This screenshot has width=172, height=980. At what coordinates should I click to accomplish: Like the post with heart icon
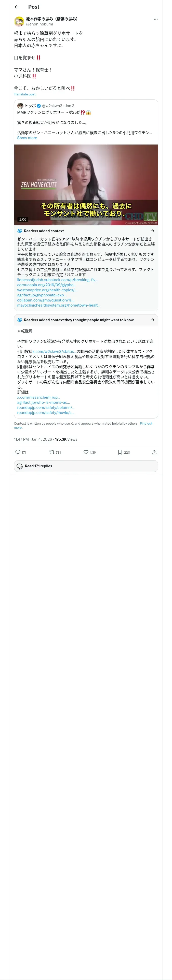tap(86, 452)
